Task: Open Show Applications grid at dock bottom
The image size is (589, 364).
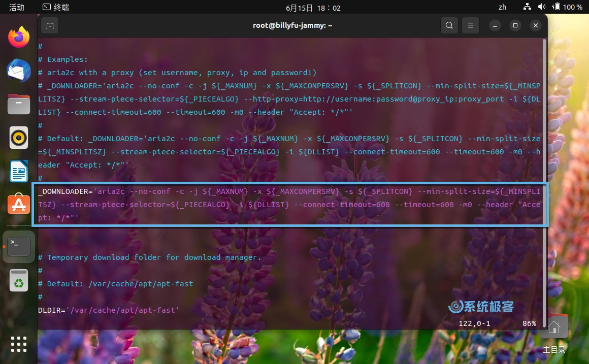Action: click(19, 344)
